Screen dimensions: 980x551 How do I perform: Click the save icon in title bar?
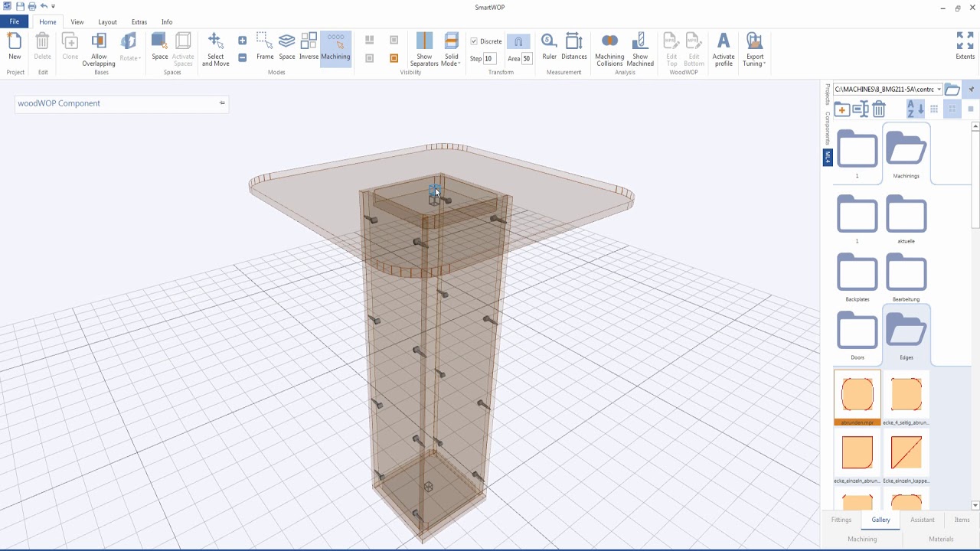[x=20, y=7]
